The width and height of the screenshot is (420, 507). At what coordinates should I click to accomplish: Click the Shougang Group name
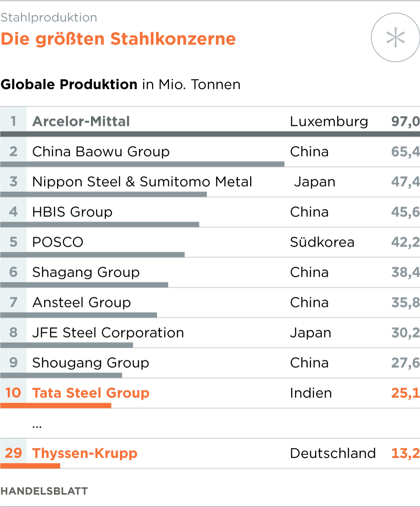91,363
